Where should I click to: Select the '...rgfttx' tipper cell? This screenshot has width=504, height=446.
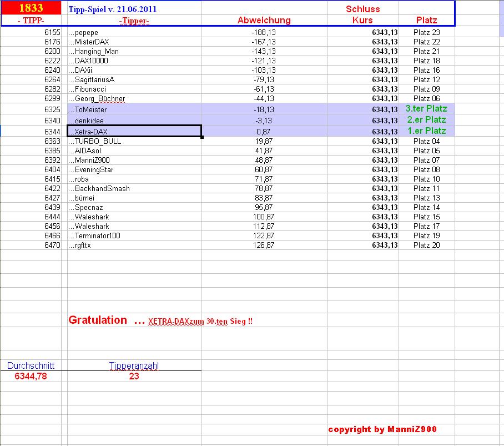click(x=134, y=245)
